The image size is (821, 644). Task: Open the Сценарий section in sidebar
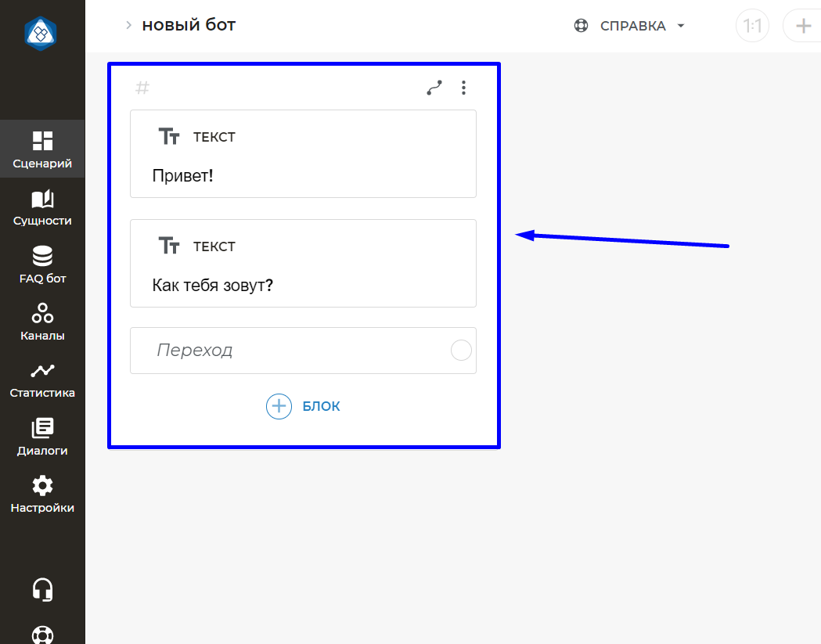tap(42, 149)
